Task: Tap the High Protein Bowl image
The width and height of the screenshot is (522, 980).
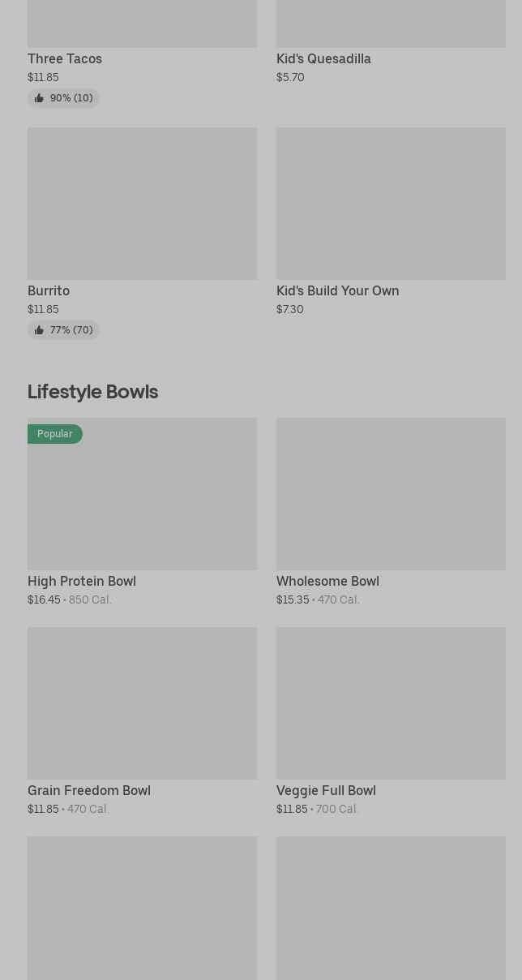Action: click(x=142, y=503)
